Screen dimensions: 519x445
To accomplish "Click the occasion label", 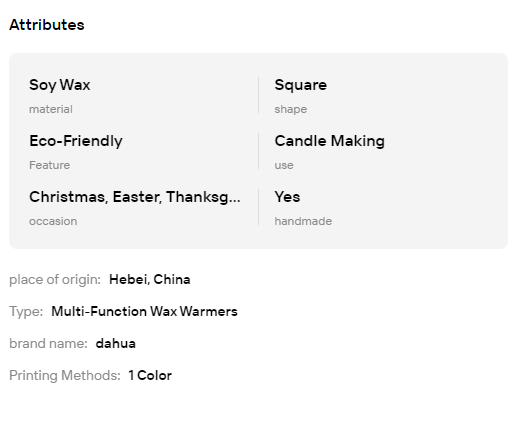I will [53, 221].
